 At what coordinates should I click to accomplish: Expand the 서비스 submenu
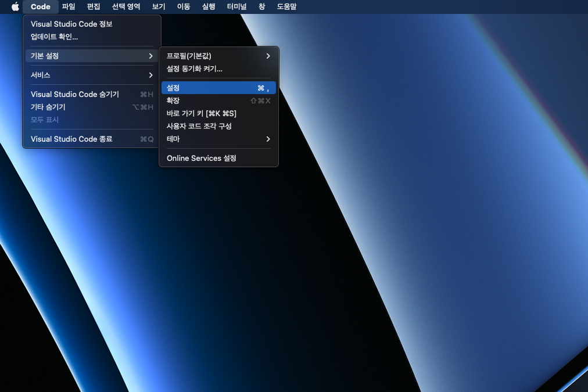click(x=92, y=75)
